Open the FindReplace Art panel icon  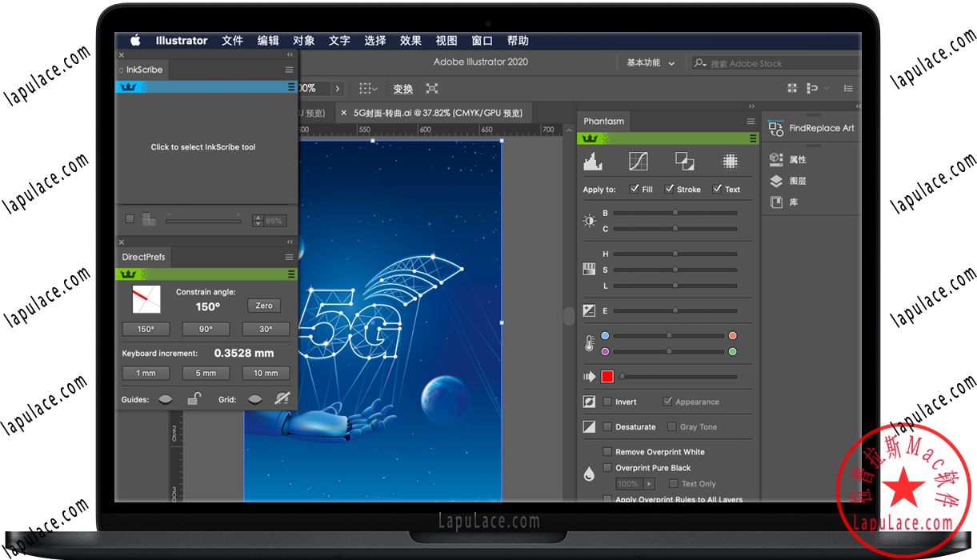(775, 127)
